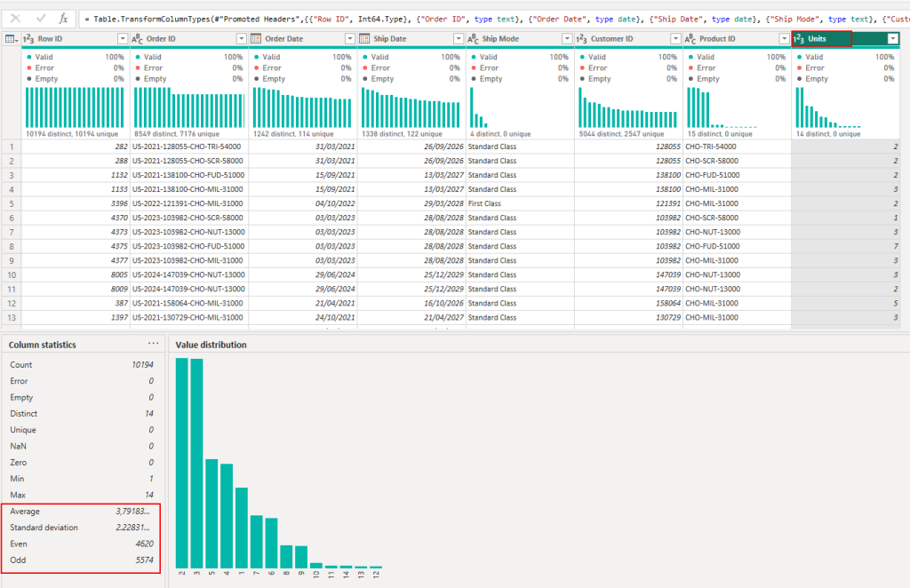Open Customer ID column filter dropdown
The width and height of the screenshot is (910, 588).
(x=675, y=39)
